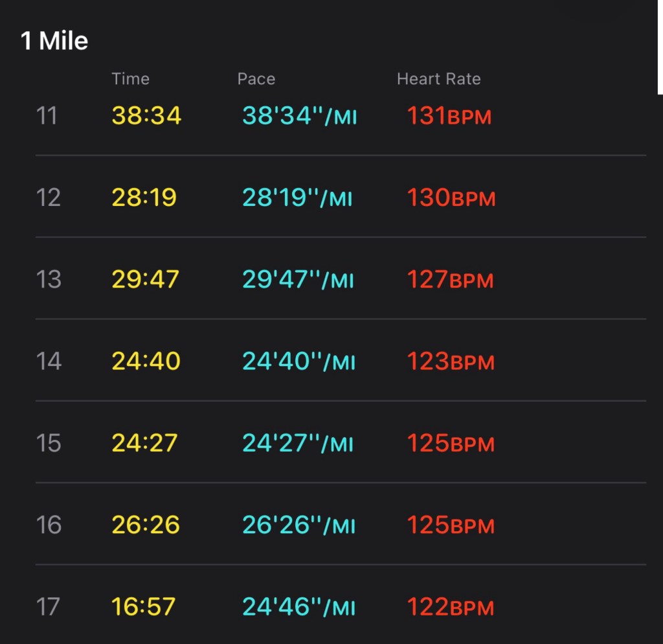Tap the 122BPM heart rate

click(x=451, y=606)
